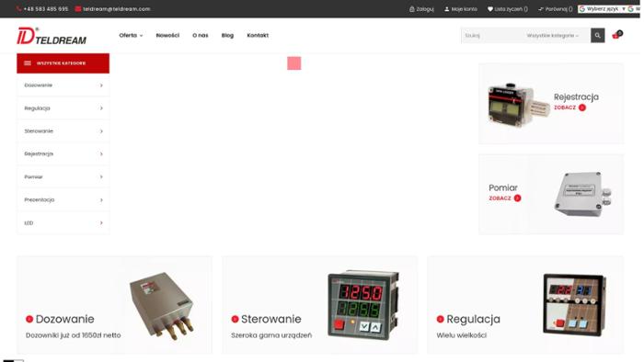Click the Pomiar banner title
Viewport: 644px width, 362px height.
tap(503, 187)
